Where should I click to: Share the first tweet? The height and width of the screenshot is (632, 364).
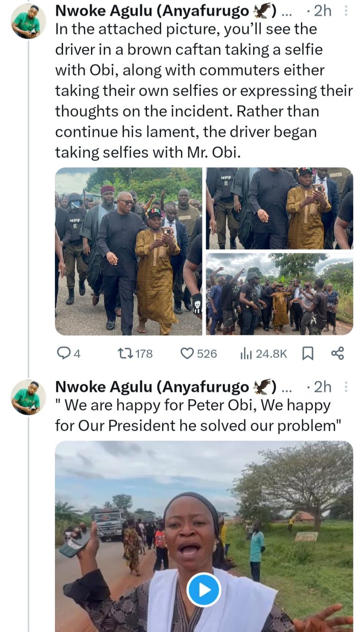tap(337, 353)
